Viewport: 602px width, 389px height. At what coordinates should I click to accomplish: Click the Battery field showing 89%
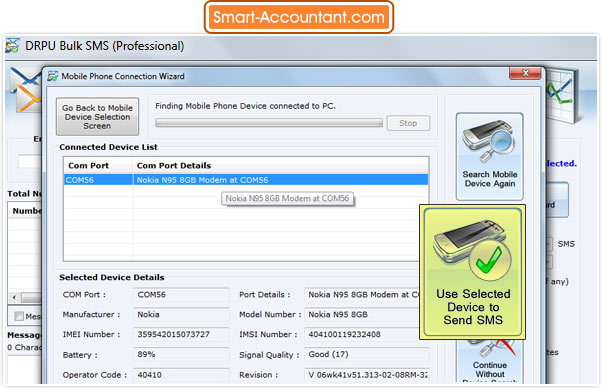(x=181, y=354)
